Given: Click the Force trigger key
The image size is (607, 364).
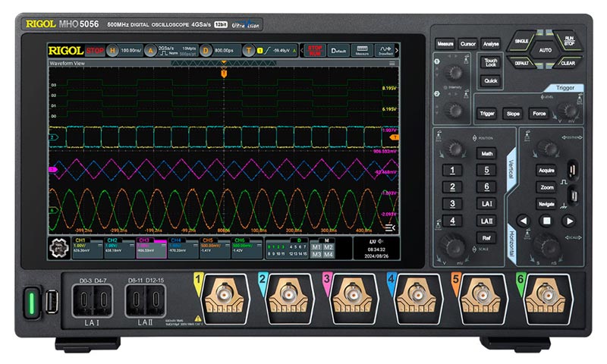Looking at the screenshot, I should point(539,113).
